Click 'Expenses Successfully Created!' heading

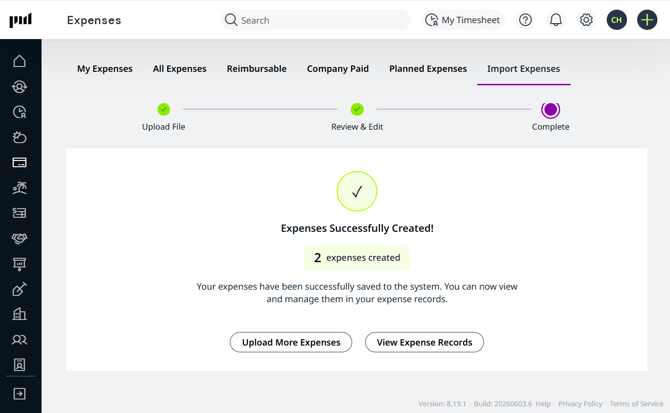point(357,228)
